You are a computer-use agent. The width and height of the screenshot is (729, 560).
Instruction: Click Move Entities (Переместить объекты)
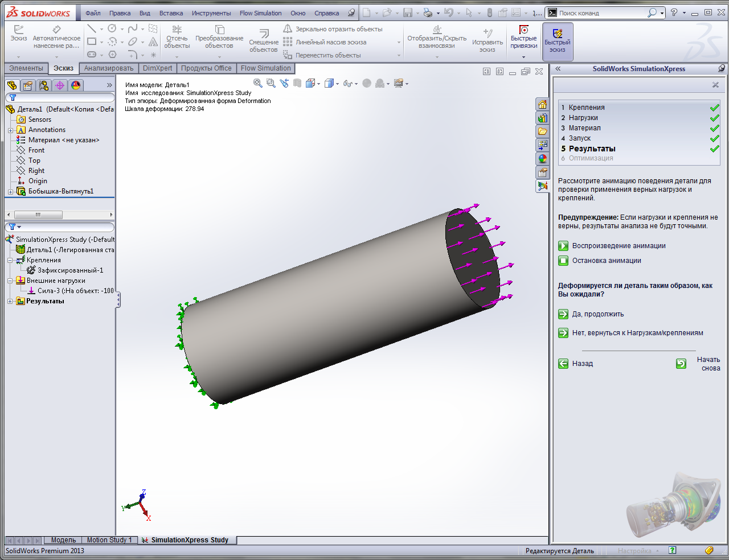[322, 55]
